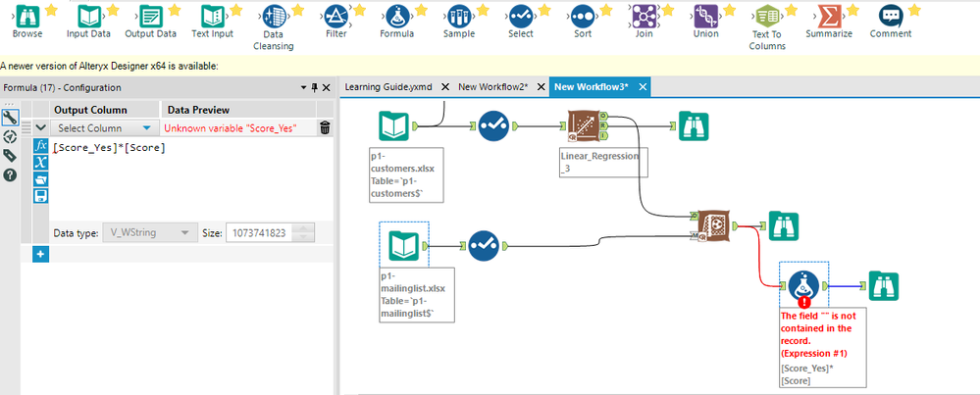Toggle favorite star on Comment tool

point(914,9)
